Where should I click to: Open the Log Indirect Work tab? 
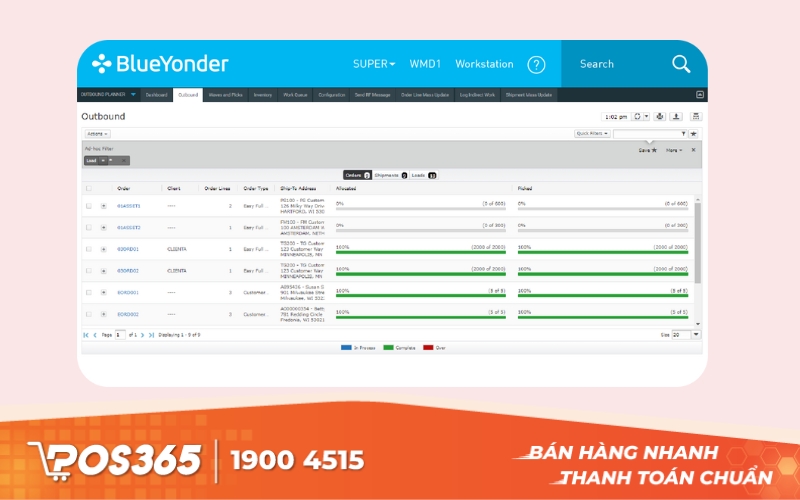click(477, 95)
